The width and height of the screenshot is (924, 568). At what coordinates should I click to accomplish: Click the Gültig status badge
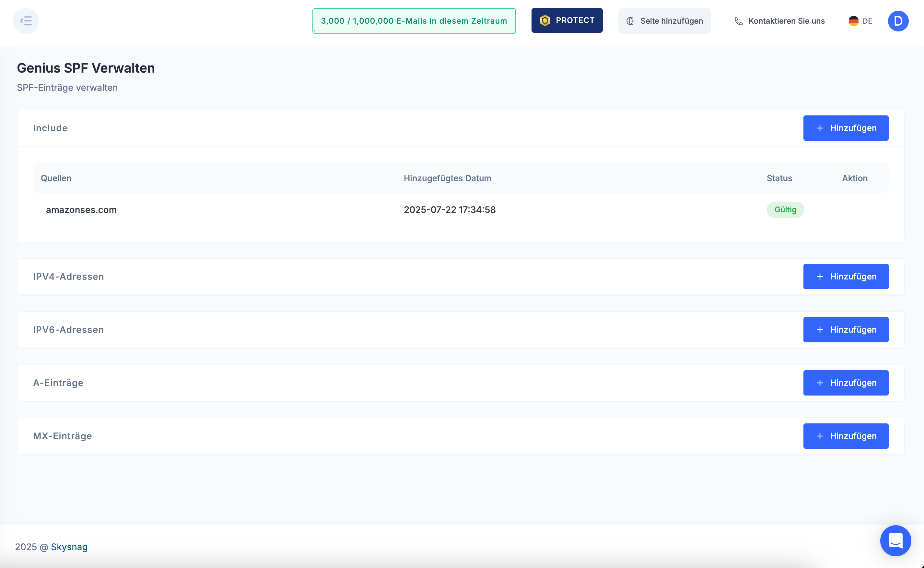tap(785, 210)
